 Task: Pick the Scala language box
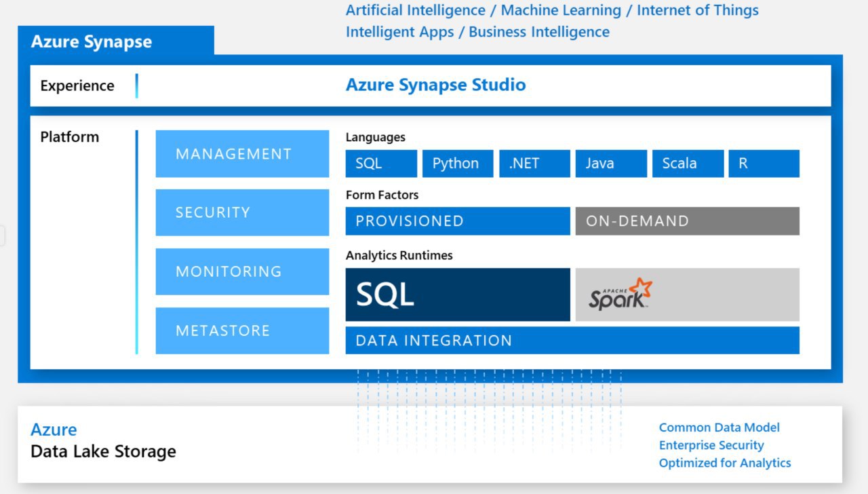688,164
